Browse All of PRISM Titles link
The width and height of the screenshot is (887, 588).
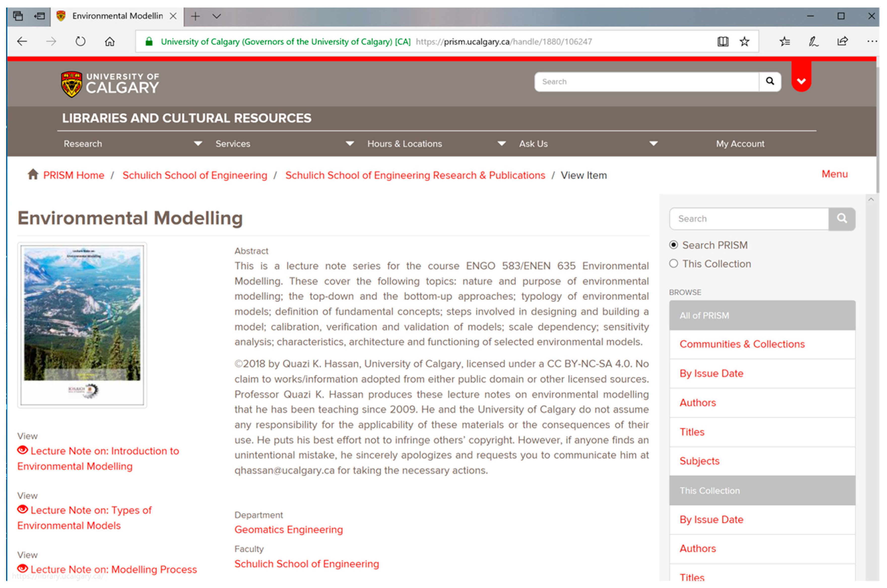click(x=692, y=432)
